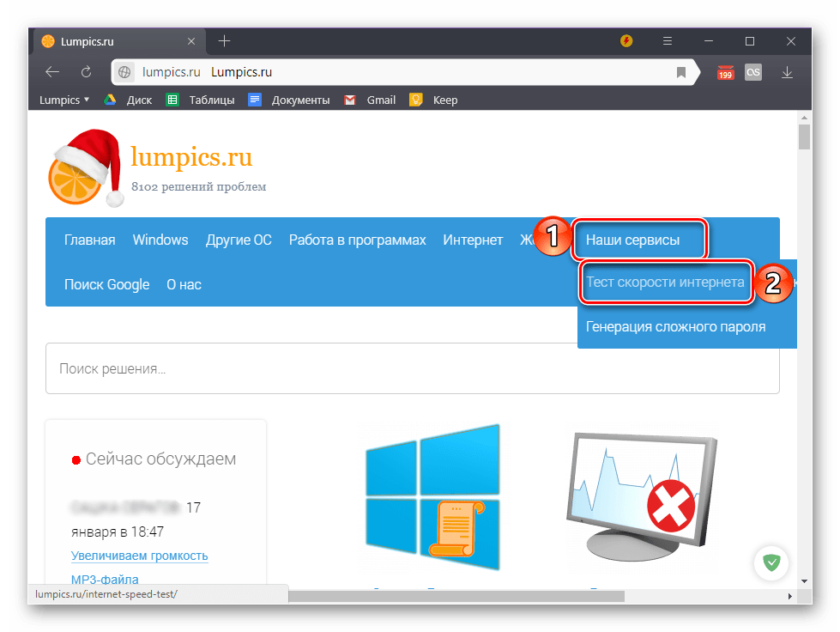
Task: Open the Наши сервисы dropdown menu
Action: [632, 240]
